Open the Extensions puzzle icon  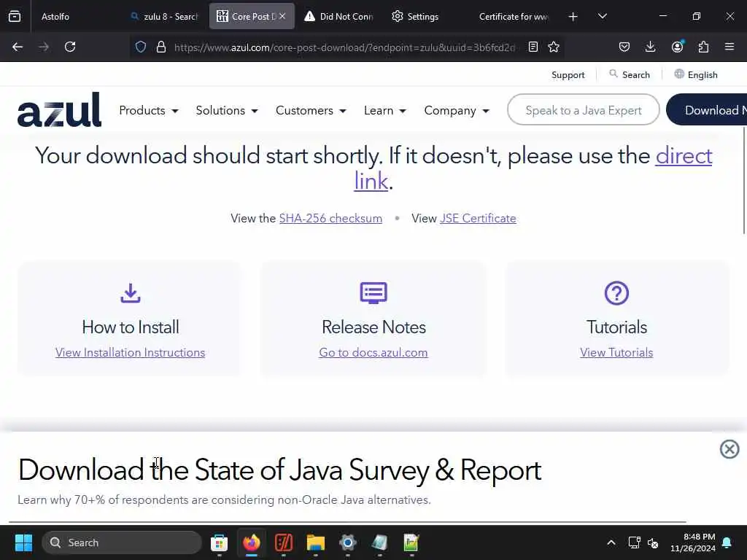703,47
